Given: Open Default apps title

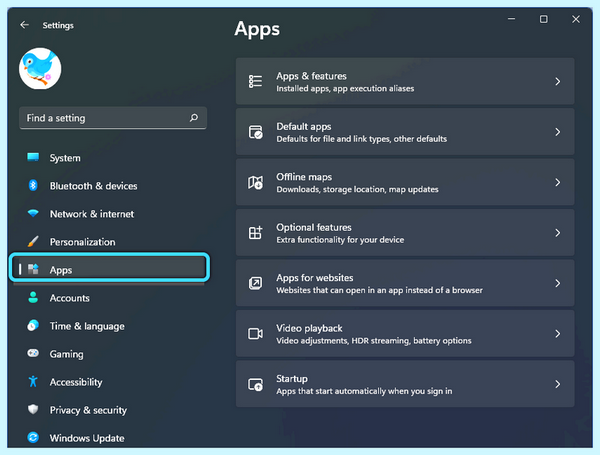Looking at the screenshot, I should pyautogui.click(x=304, y=127).
